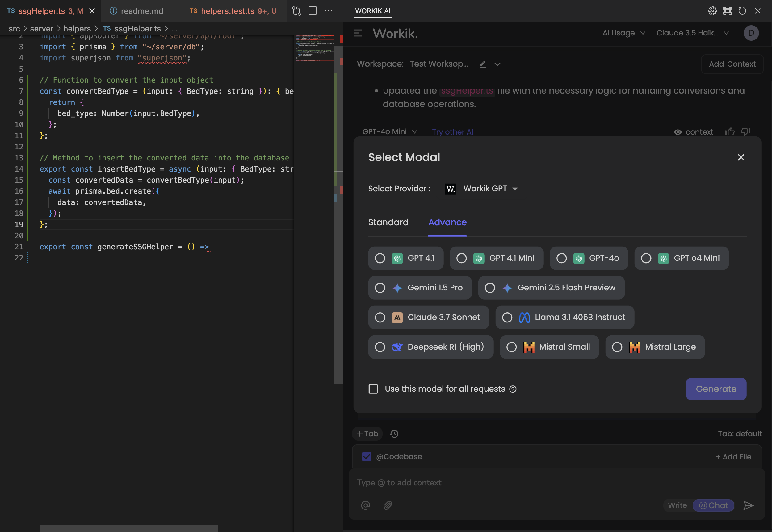
Task: Add a new chat with + Tab
Action: click(367, 434)
